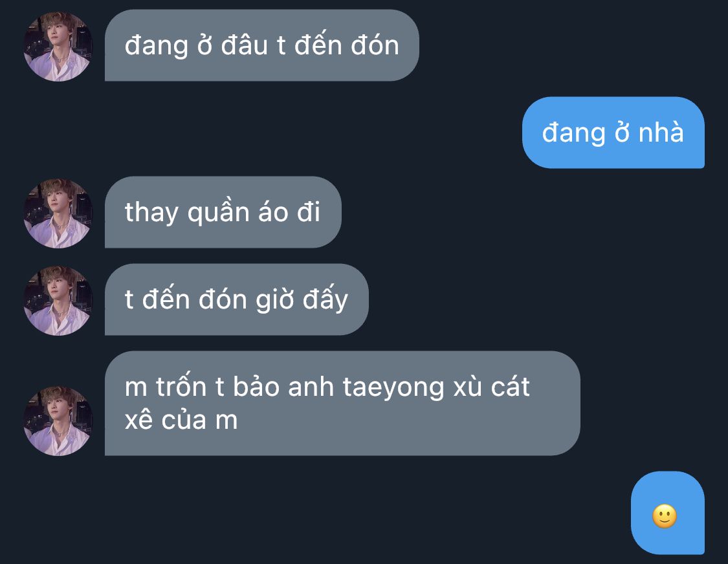Tap the sent "đang ở nhà" bubble
The image size is (728, 564).
613,133
